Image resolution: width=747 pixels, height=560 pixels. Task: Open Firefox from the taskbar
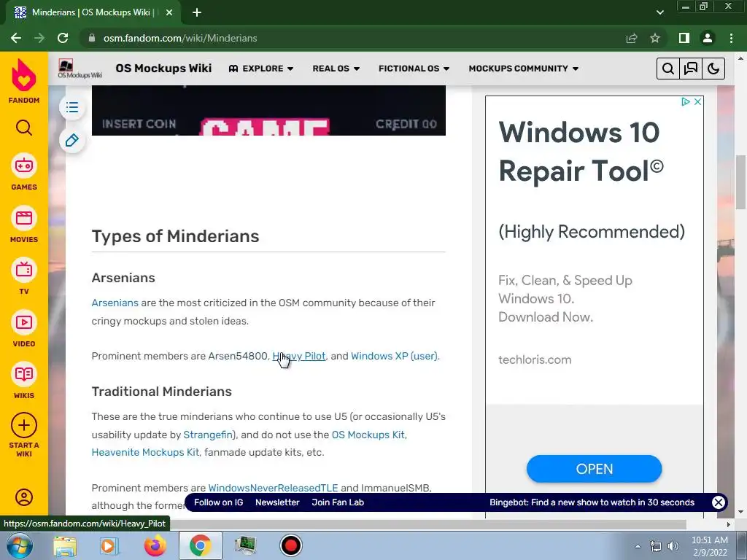coord(155,545)
